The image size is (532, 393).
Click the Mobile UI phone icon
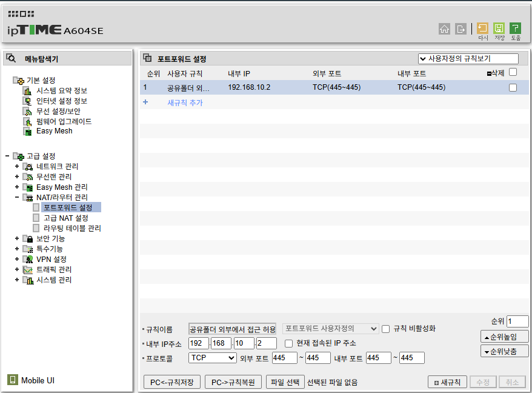pos(13,380)
